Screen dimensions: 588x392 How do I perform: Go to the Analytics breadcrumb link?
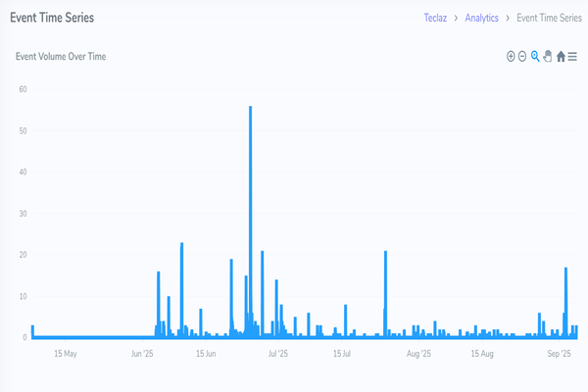tap(481, 18)
